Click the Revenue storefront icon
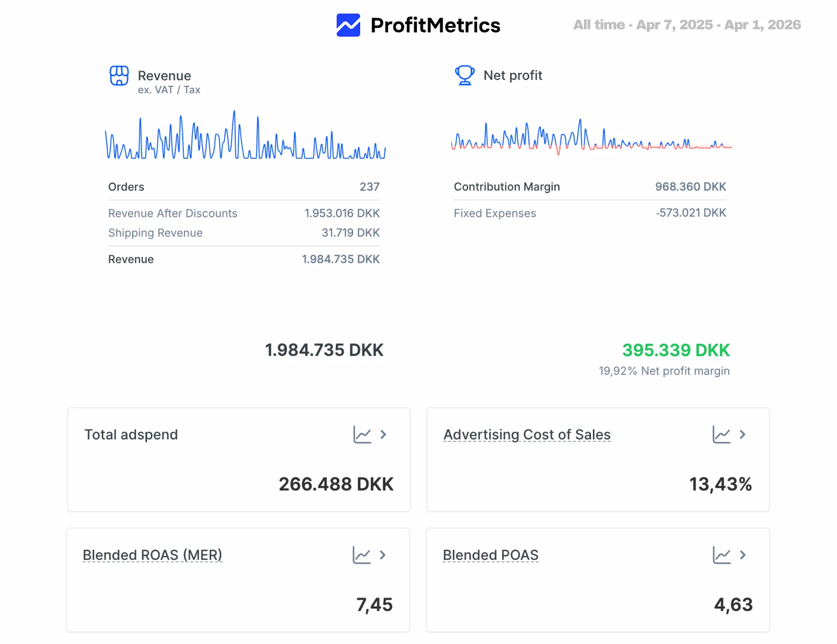 119,76
